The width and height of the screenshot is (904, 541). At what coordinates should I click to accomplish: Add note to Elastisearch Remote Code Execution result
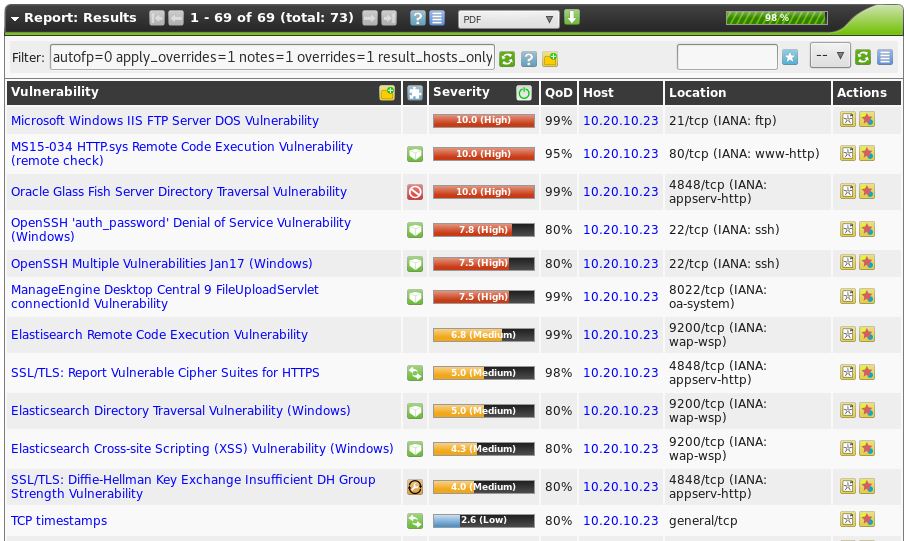click(848, 335)
